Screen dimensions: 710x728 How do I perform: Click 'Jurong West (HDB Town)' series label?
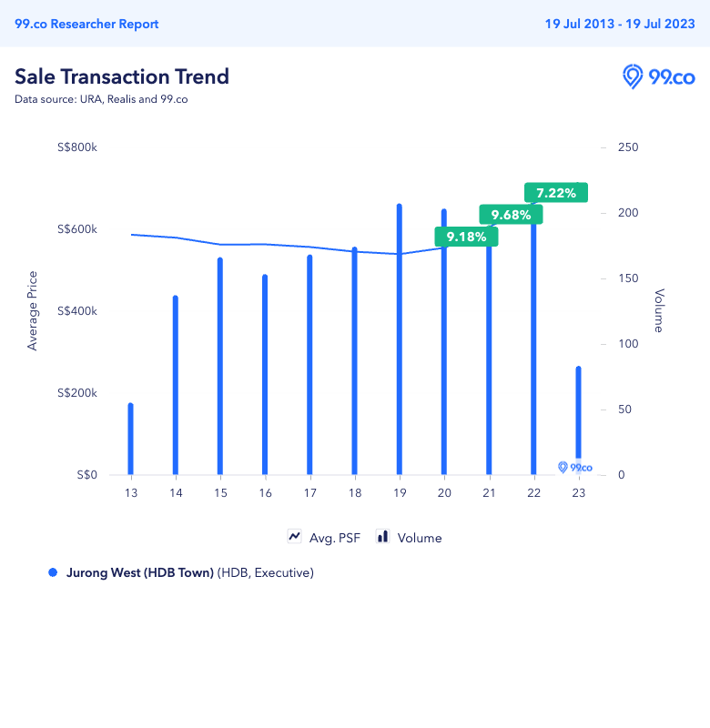(140, 572)
